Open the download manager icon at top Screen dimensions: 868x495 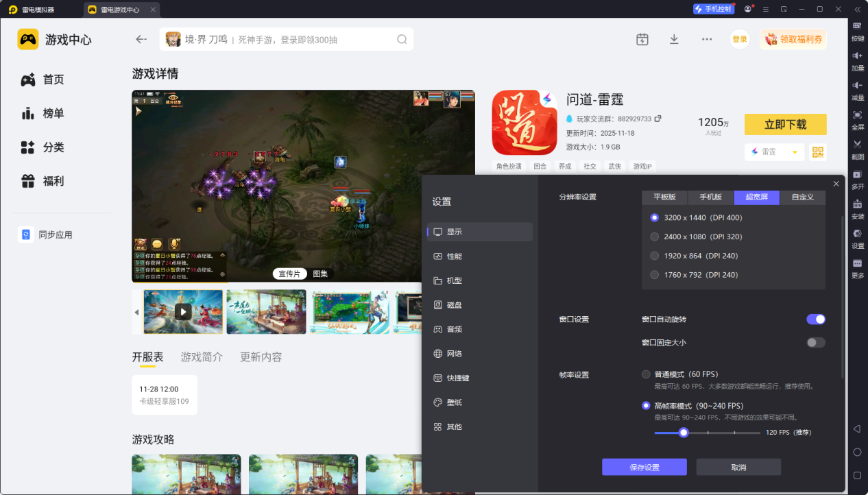coord(674,39)
